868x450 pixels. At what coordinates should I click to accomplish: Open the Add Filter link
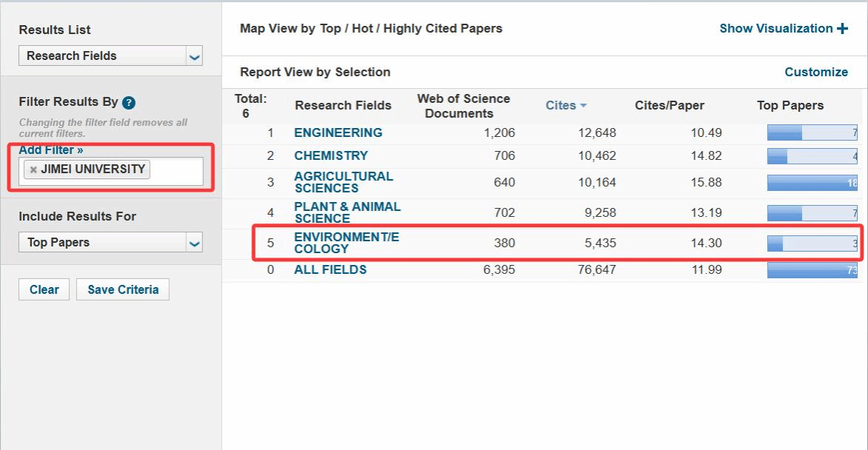51,150
